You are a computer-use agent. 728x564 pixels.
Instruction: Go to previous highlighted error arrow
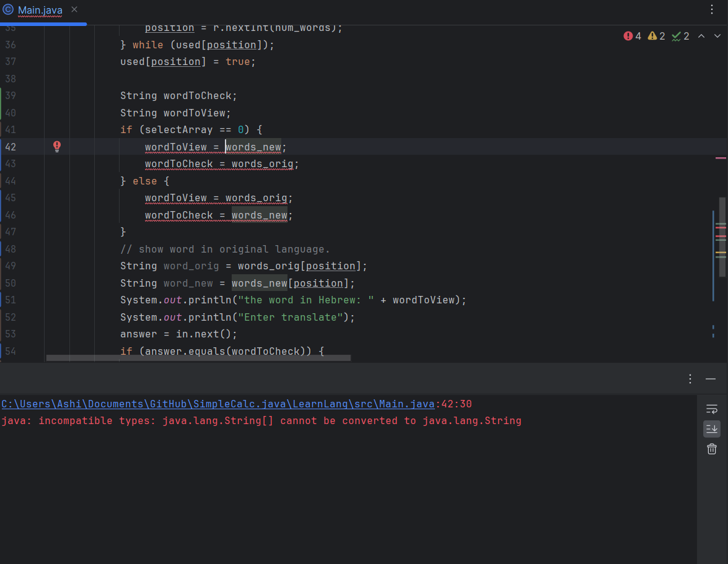point(701,37)
